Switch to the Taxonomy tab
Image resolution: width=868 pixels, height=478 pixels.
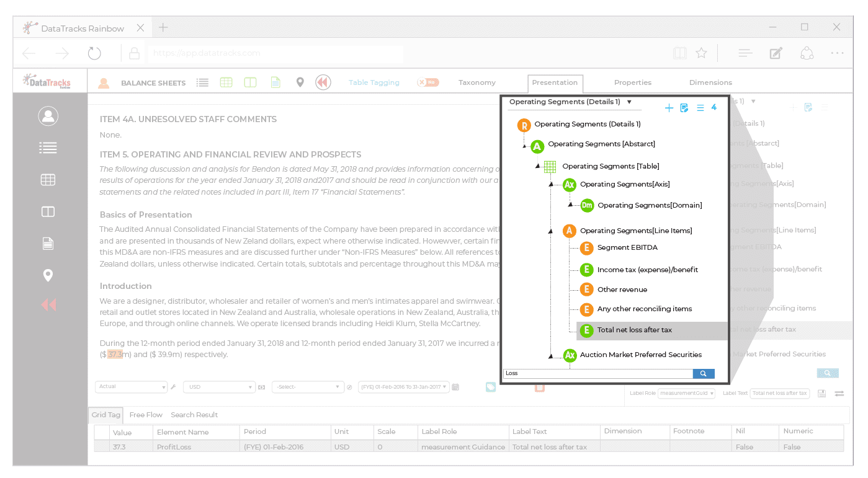[x=477, y=82]
